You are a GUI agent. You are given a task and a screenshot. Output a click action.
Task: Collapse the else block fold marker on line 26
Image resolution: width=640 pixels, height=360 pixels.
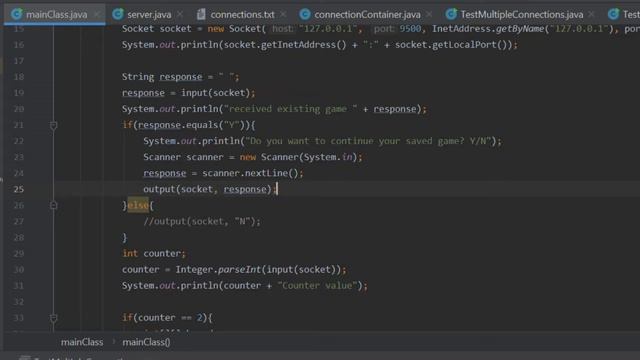53,205
